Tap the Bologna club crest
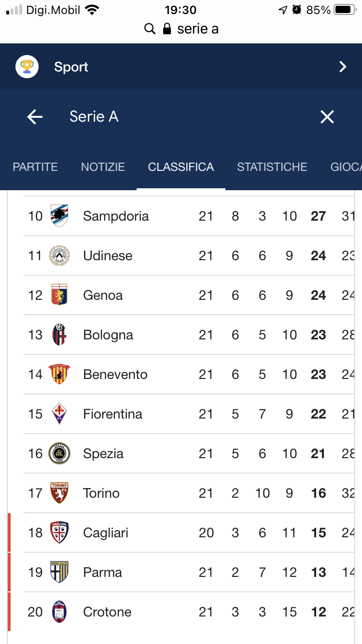Image resolution: width=362 pixels, height=644 pixels. 59,335
